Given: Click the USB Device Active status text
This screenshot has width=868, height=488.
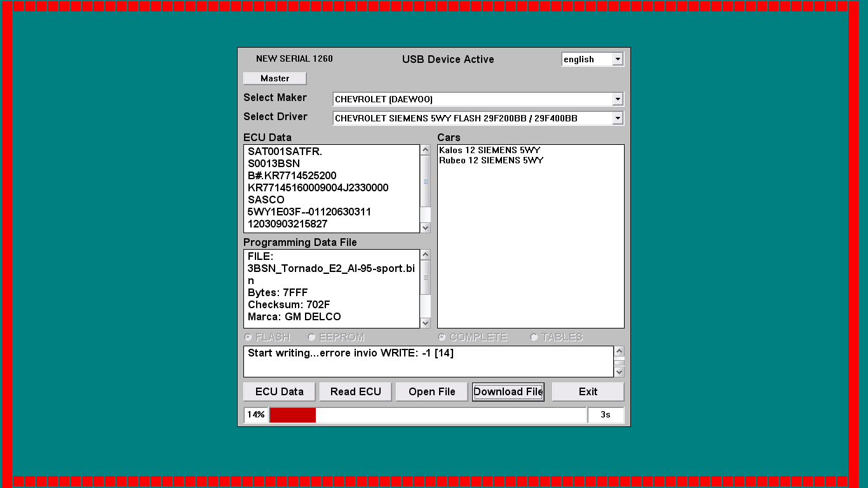Looking at the screenshot, I should pyautogui.click(x=448, y=59).
